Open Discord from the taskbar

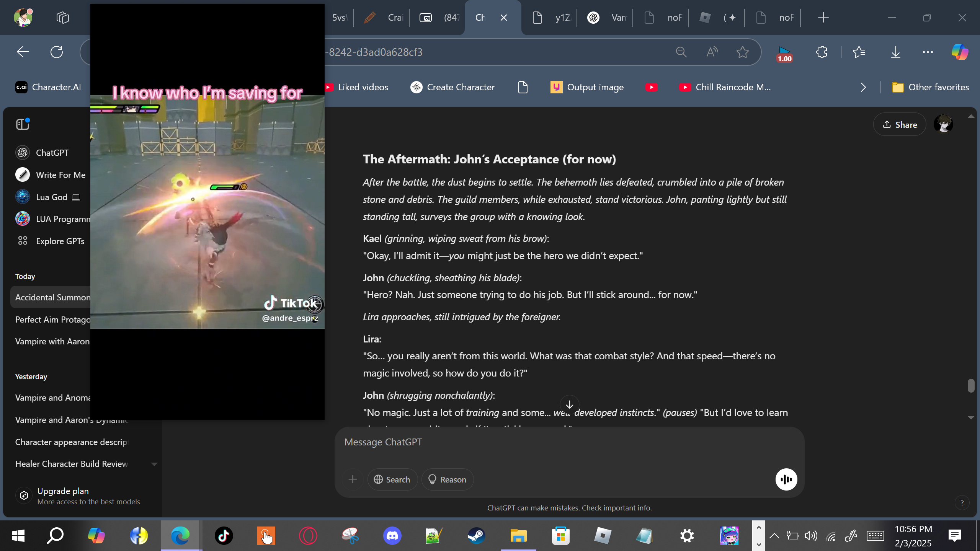(x=392, y=536)
